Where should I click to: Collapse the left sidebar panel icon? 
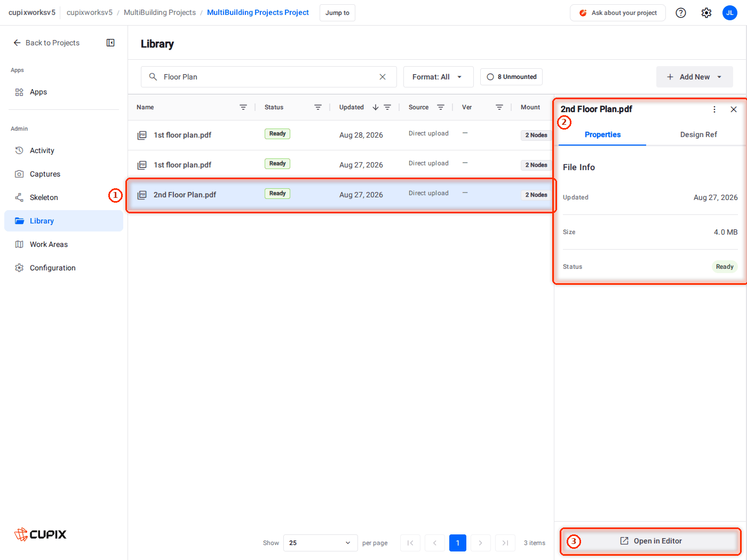click(110, 43)
